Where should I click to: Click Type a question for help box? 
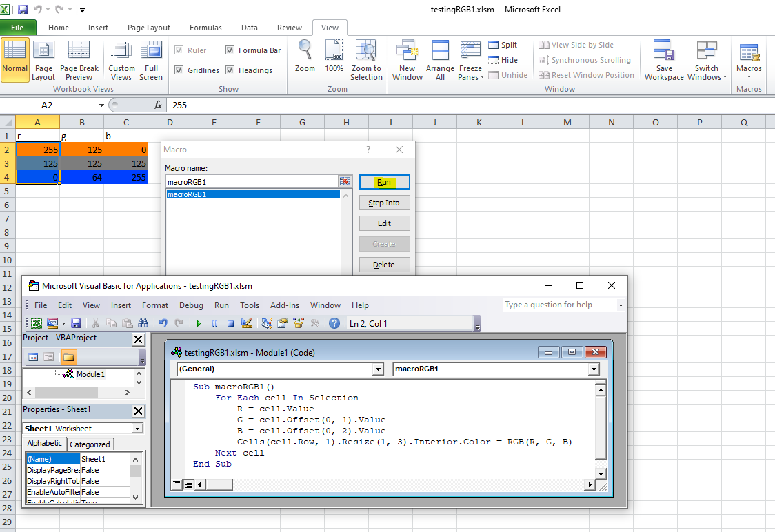click(x=559, y=305)
